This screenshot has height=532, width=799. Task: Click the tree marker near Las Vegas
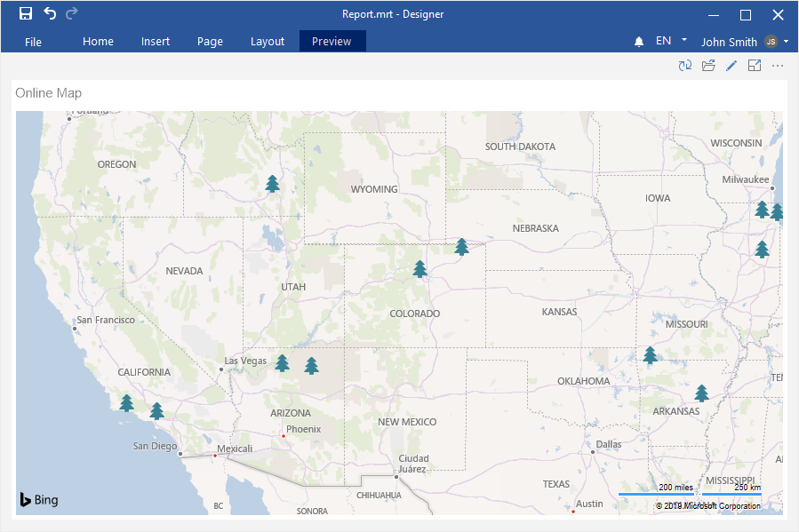tap(283, 362)
